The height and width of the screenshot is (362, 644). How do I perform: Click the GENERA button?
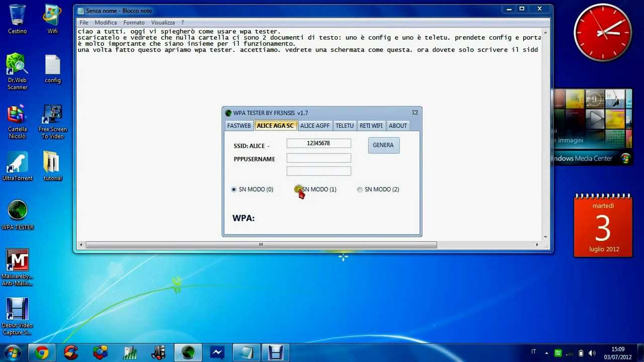pyautogui.click(x=383, y=145)
